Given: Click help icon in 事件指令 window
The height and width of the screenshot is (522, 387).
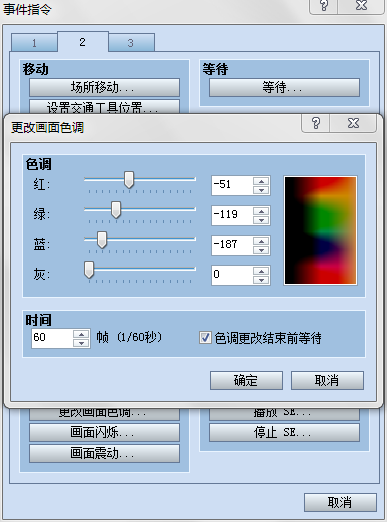Looking at the screenshot, I should 324,6.
